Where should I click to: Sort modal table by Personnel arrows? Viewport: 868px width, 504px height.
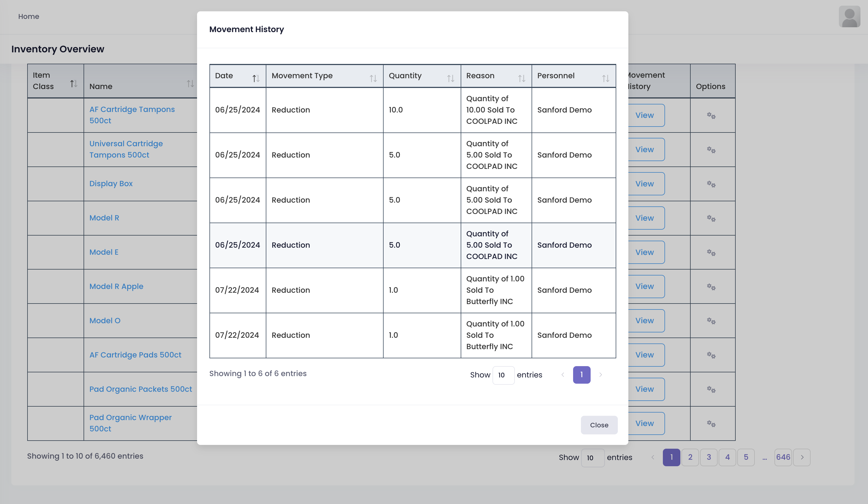click(x=605, y=79)
